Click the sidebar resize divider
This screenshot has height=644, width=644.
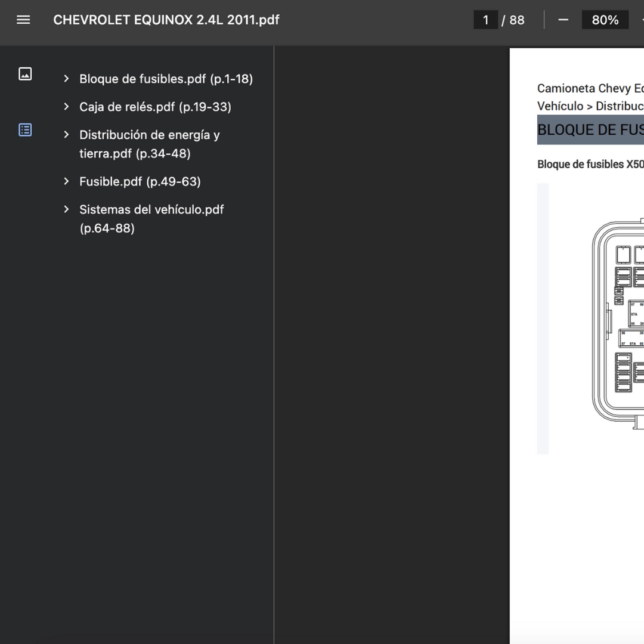(x=274, y=345)
